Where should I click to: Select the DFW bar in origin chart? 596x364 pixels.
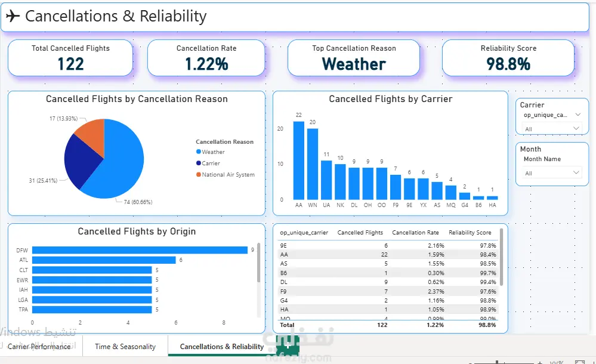140,250
